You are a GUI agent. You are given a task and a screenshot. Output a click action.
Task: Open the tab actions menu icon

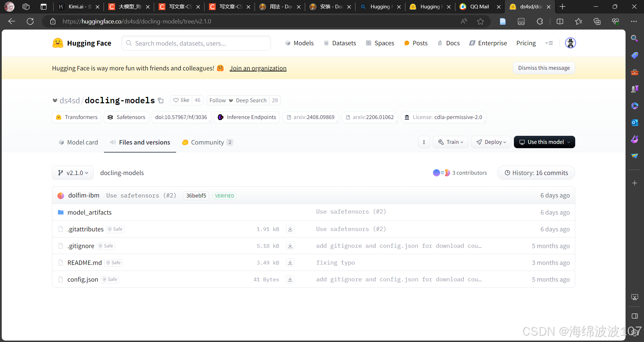coord(44,7)
